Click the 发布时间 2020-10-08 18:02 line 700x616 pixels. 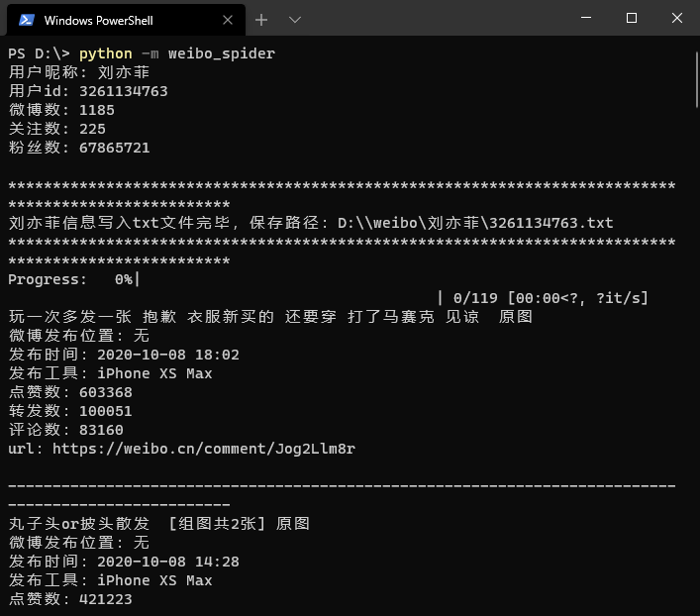124,355
